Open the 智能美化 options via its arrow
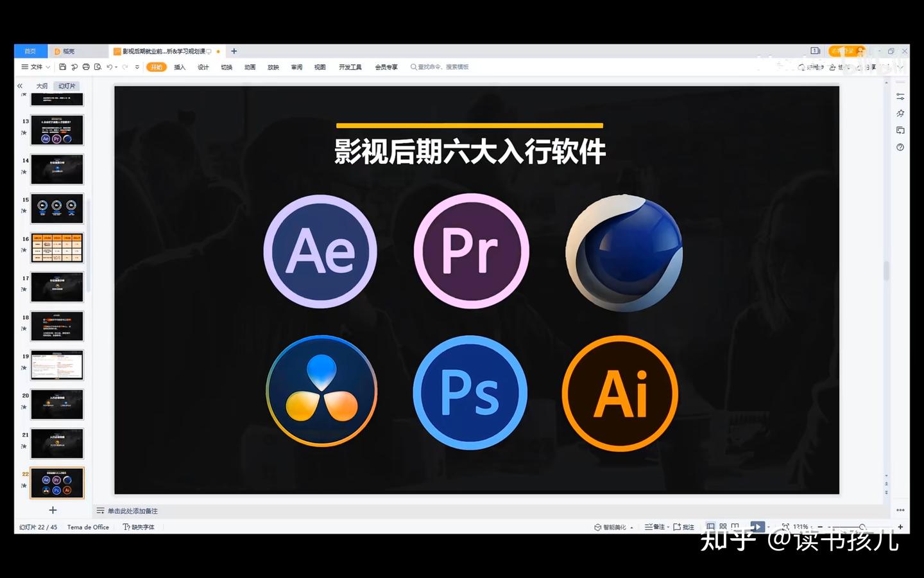 pyautogui.click(x=631, y=527)
